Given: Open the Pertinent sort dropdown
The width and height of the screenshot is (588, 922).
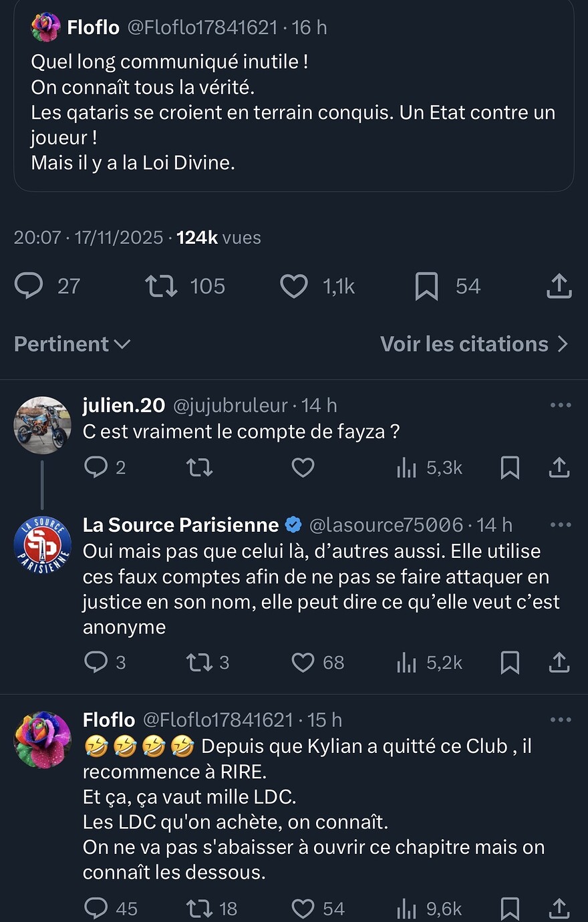Looking at the screenshot, I should click(72, 344).
